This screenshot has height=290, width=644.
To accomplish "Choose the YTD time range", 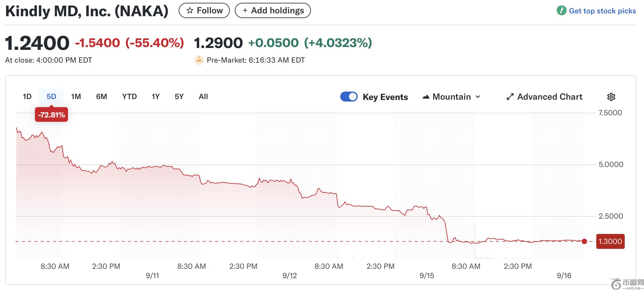I will click(x=129, y=97).
